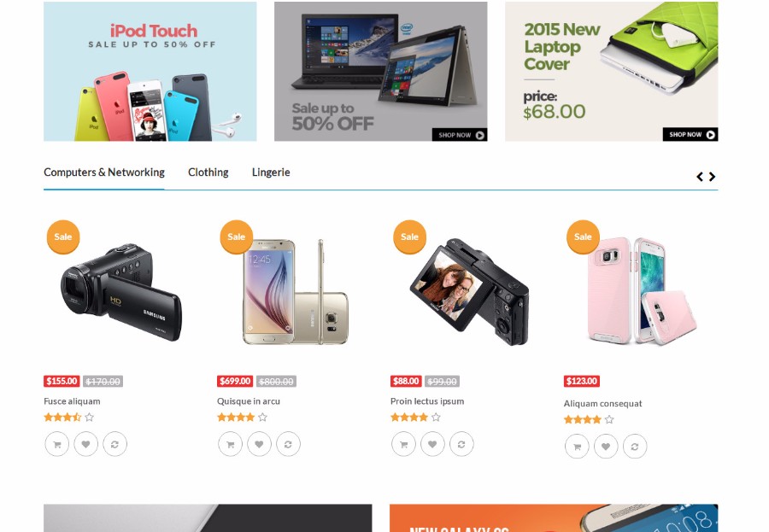Image resolution: width=769 pixels, height=532 pixels.
Task: Select the Computers & Networking tab
Action: 104,172
